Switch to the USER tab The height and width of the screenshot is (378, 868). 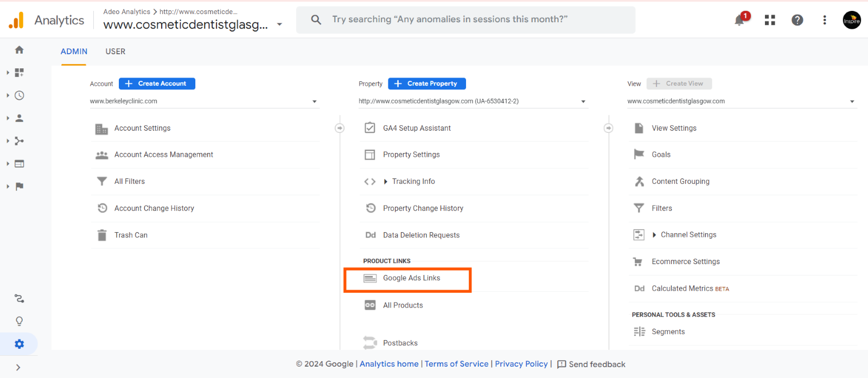(116, 52)
